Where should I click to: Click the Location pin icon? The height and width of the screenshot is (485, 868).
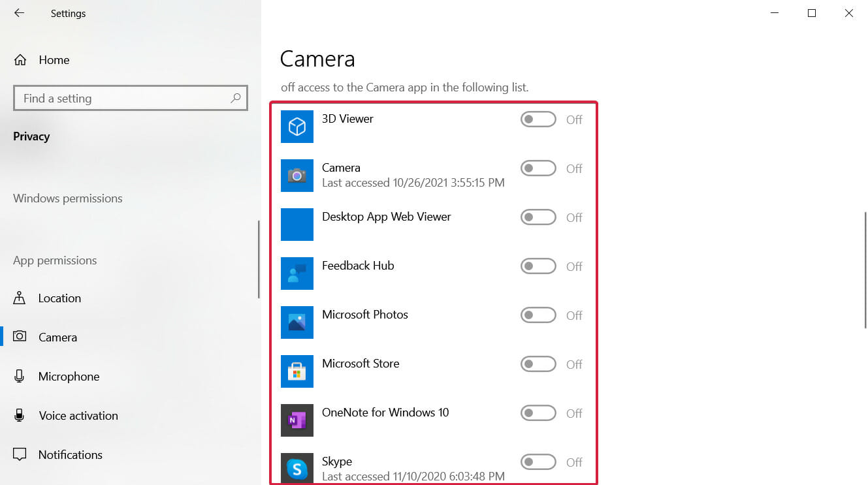[x=20, y=298]
